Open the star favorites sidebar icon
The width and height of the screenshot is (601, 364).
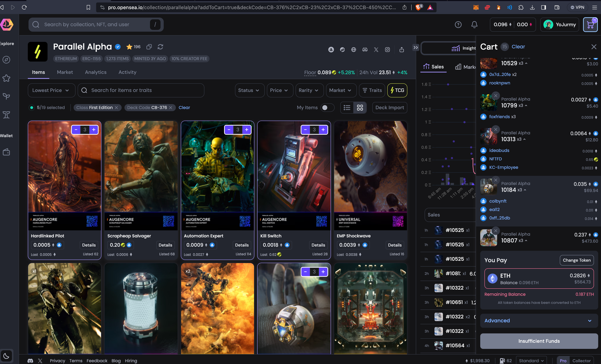(6, 78)
